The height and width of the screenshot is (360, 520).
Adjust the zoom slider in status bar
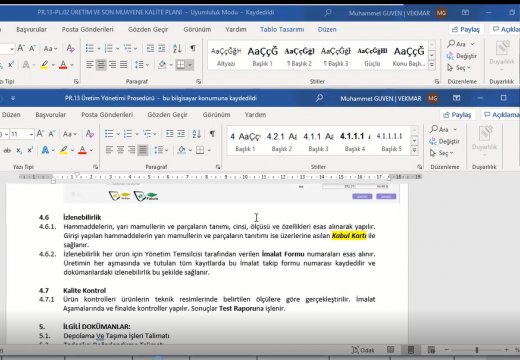coord(477,350)
